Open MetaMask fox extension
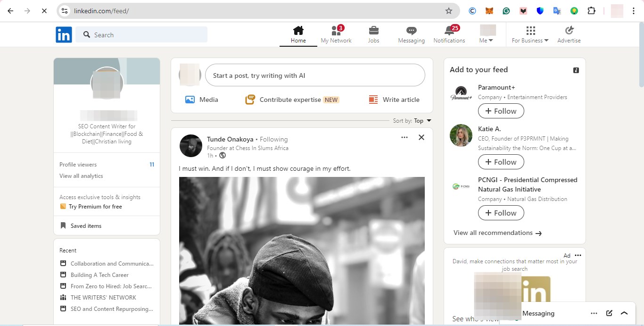Image resolution: width=644 pixels, height=326 pixels. coord(489,11)
